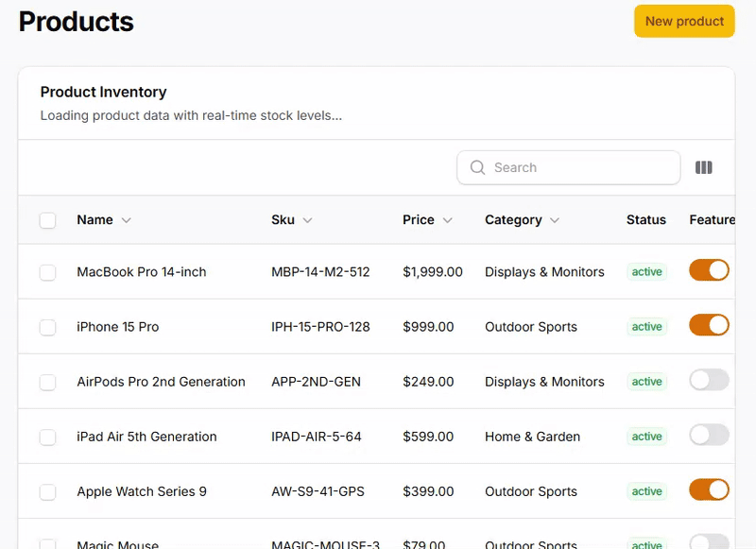Viewport: 756px width, 549px height.
Task: Click active badge in iPhone 15 Pro row
Action: [x=646, y=327]
